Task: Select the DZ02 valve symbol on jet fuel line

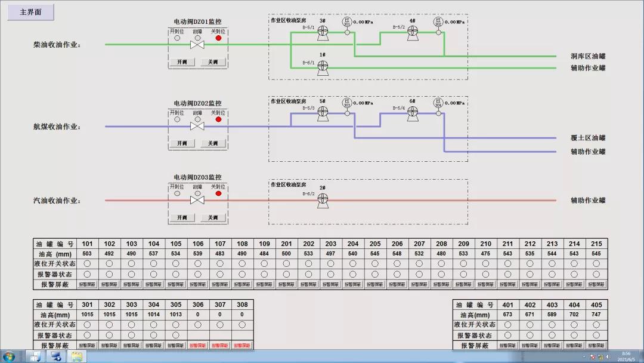Action: coord(197,127)
